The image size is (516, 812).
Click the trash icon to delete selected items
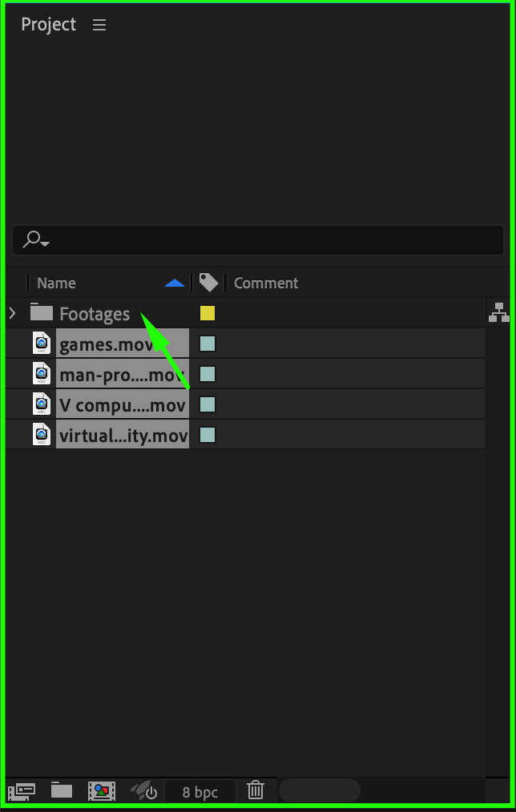coord(256,790)
